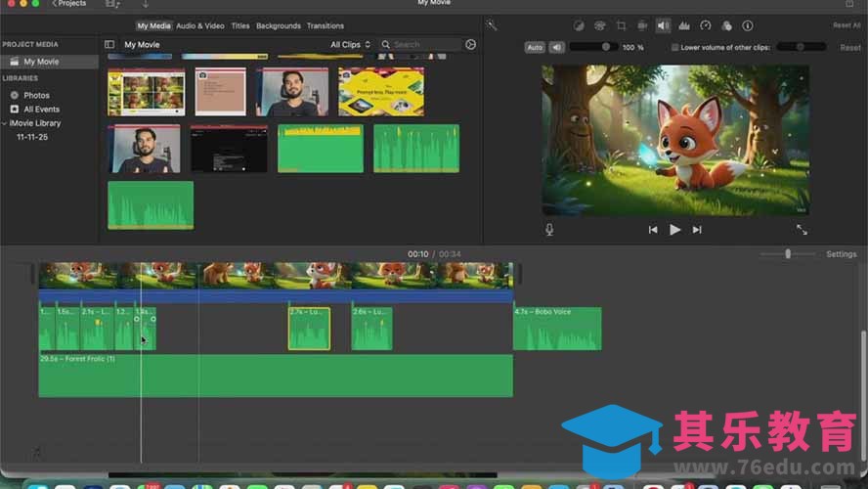
Task: Switch to the Transitions tab
Action: click(325, 26)
